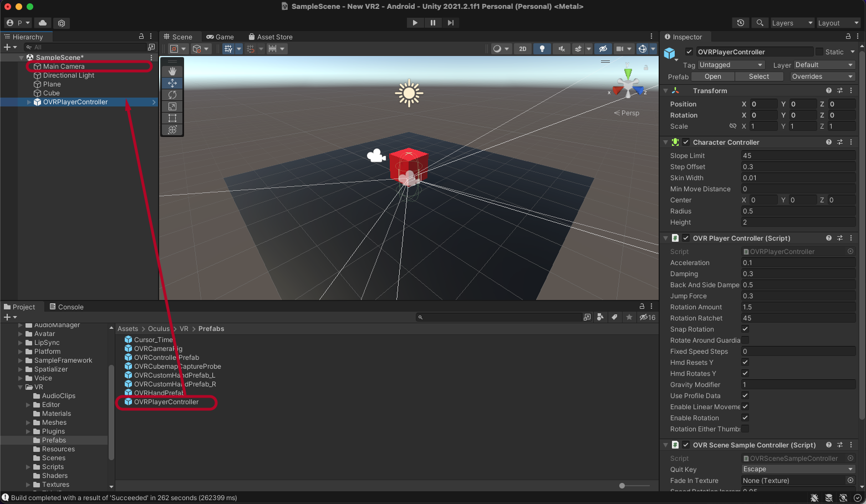This screenshot has width=866, height=504.
Task: Open the prefab Overrides dropdown
Action: [823, 77]
